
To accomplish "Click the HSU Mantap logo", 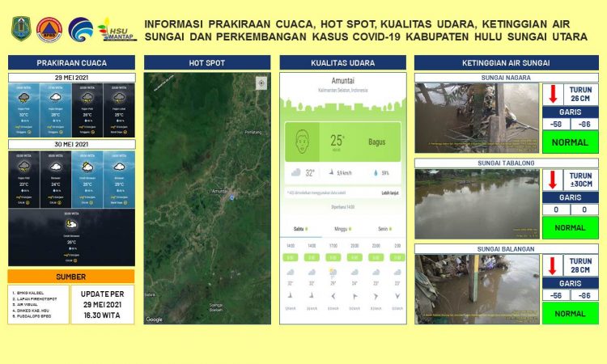I will pos(117,30).
